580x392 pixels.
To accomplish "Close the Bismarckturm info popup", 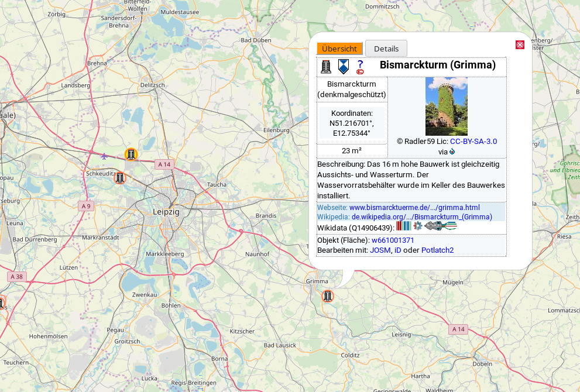I will coord(520,44).
